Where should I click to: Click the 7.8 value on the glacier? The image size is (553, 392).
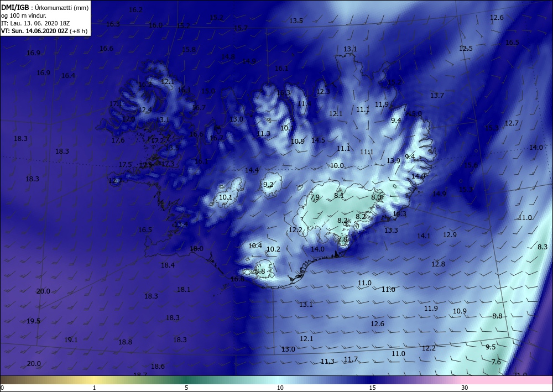click(x=342, y=239)
